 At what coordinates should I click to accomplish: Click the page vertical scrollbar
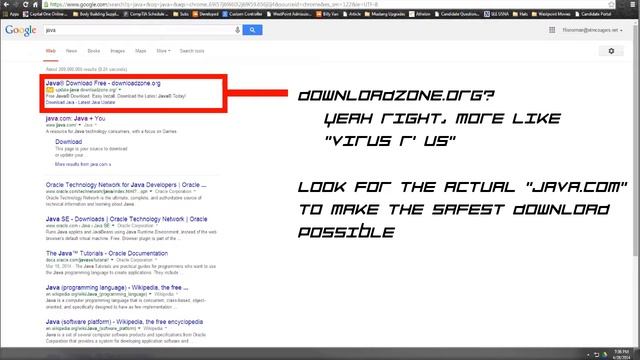[x=635, y=141]
